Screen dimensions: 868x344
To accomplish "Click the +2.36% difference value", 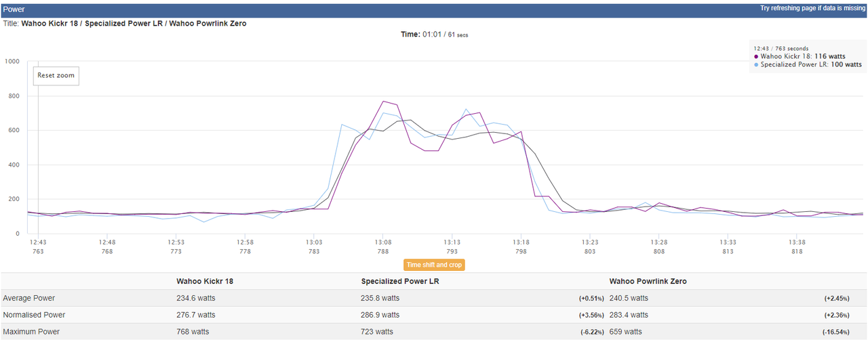I will click(838, 316).
